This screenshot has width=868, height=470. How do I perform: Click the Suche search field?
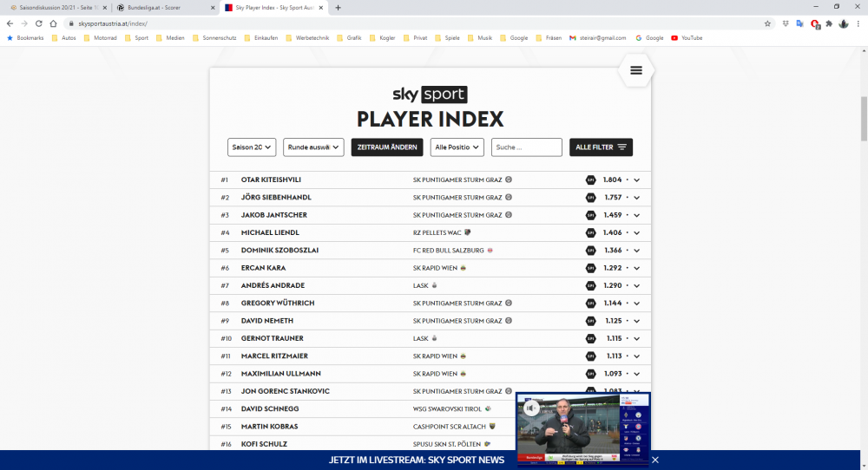527,147
